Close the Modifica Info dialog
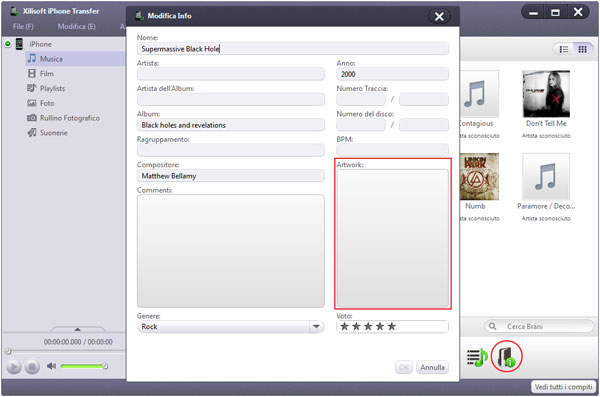Viewport: 600px width, 397px height. [439, 16]
